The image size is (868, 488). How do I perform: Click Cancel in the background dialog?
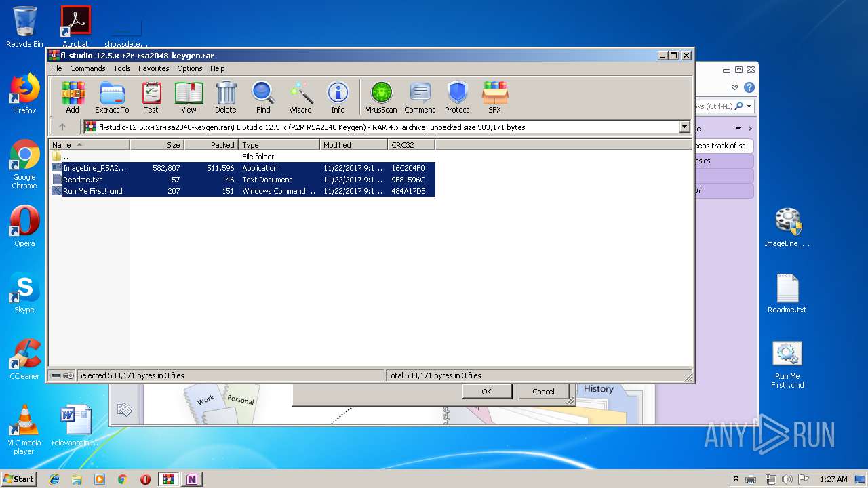[543, 392]
